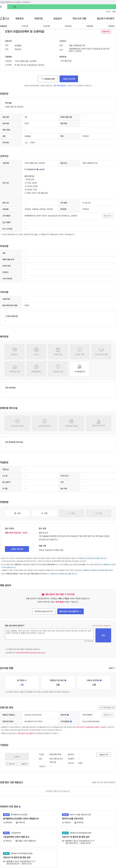The height and width of the screenshot is (868, 116).
Task: Open the 취업지원 main menu
Action: tap(39, 19)
